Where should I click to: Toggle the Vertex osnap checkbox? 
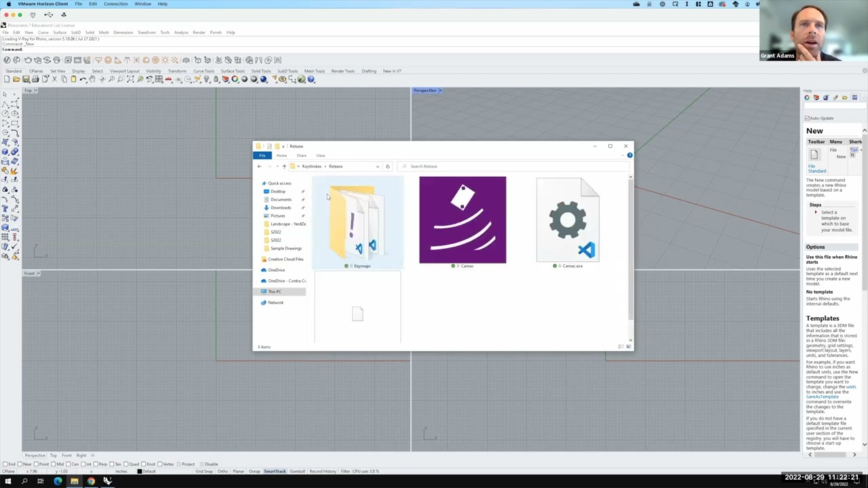click(x=160, y=464)
